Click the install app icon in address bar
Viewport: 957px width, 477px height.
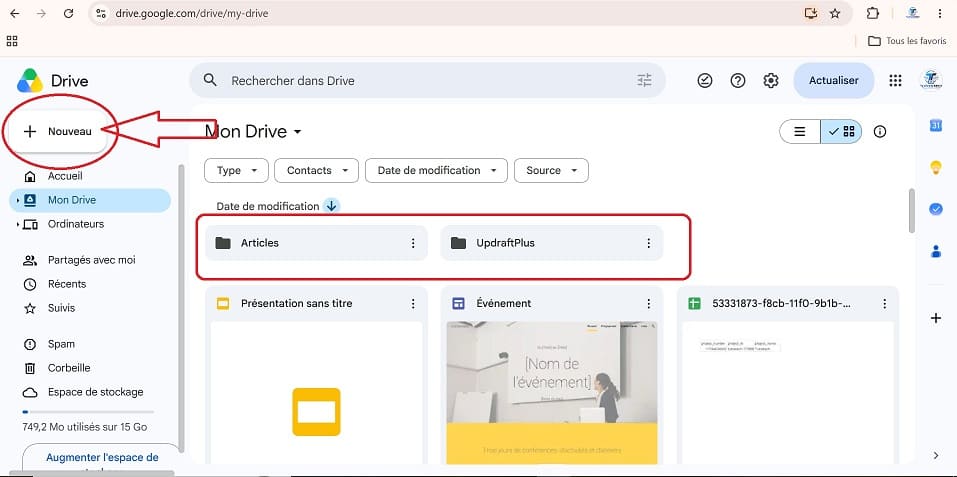pos(811,13)
